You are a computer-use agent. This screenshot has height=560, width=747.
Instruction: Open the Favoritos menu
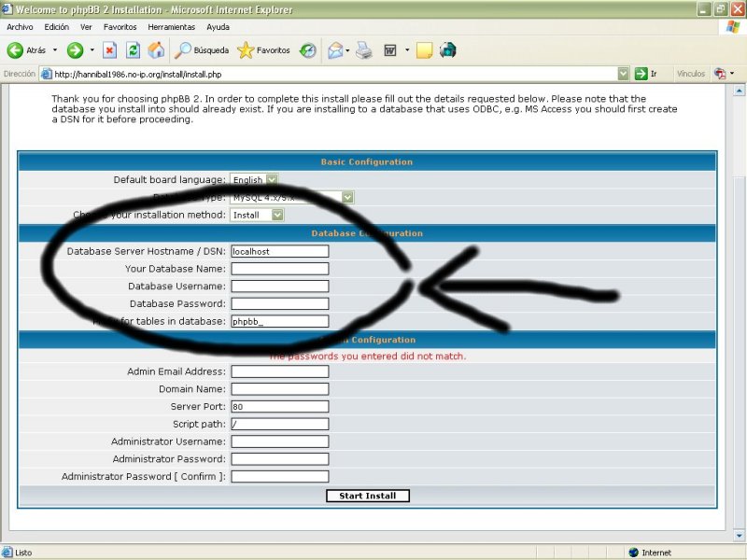coord(120,27)
